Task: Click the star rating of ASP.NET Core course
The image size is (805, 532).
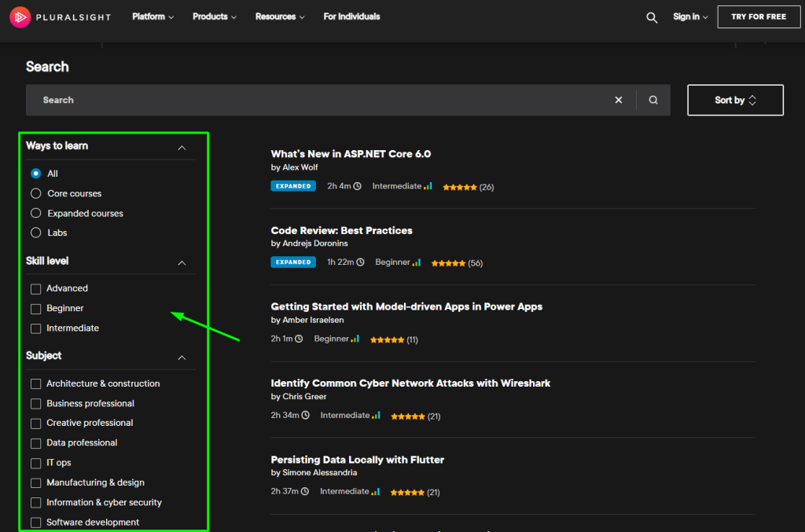Action: pos(459,187)
